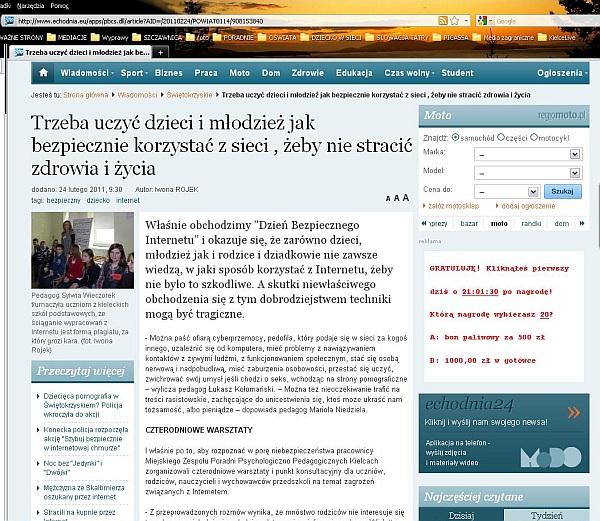The image size is (600, 521).
Task: Click the article photo thumbnail
Action: (83, 251)
